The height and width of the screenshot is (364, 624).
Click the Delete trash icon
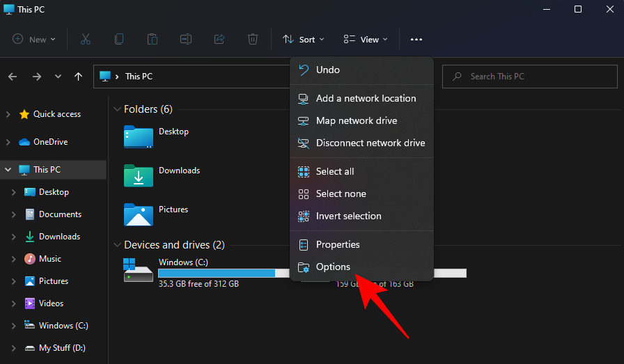tap(253, 40)
